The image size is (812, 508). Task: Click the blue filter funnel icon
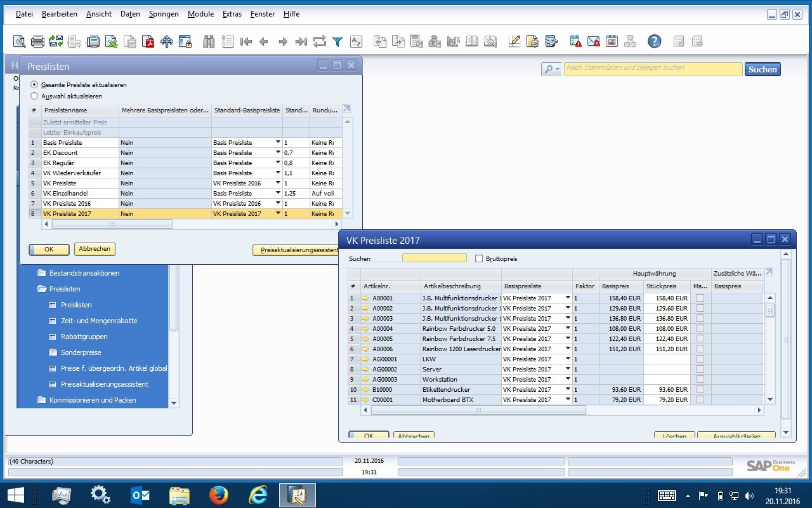pos(337,42)
